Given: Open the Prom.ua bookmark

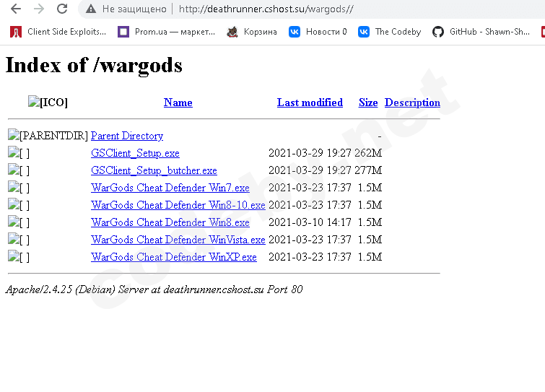Looking at the screenshot, I should pyautogui.click(x=167, y=32).
